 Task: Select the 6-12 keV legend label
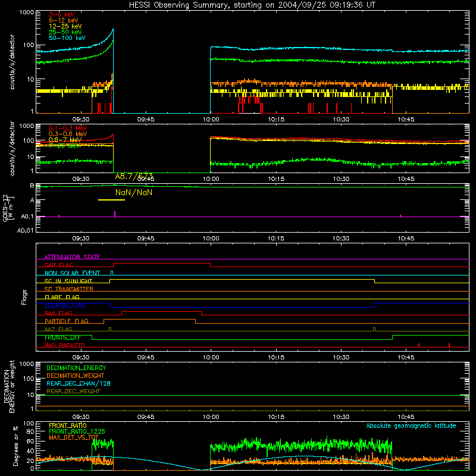click(x=64, y=20)
